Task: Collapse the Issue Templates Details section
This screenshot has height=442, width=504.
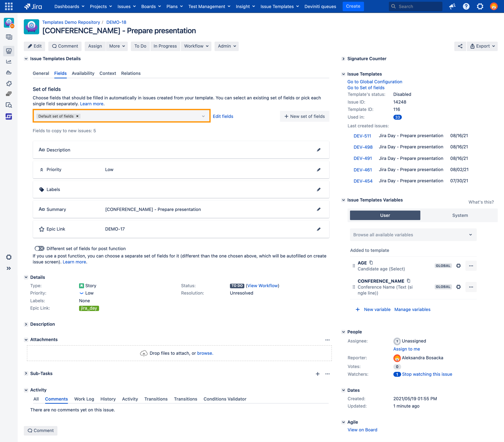Action: click(26, 59)
